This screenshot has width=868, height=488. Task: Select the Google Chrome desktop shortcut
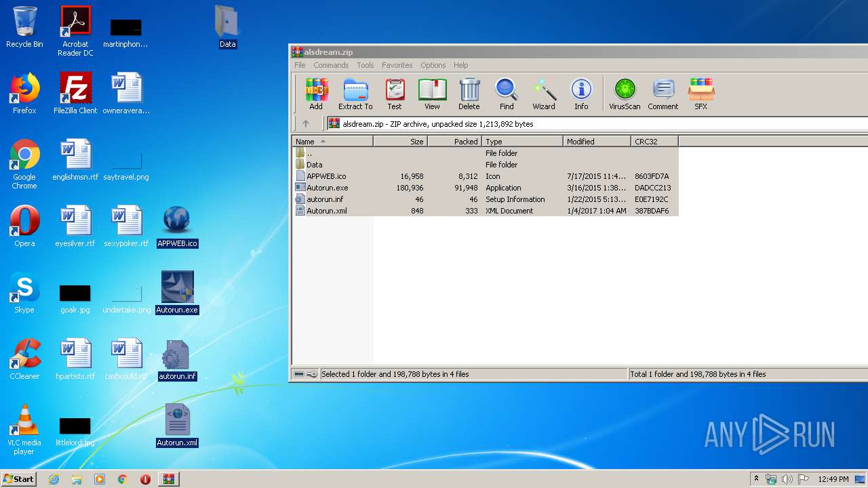[x=24, y=165]
